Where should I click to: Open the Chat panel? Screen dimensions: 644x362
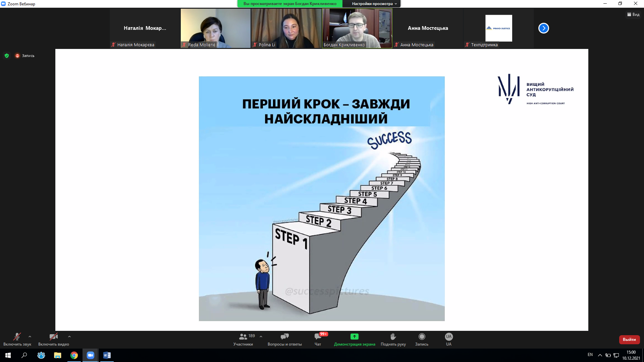[318, 337]
